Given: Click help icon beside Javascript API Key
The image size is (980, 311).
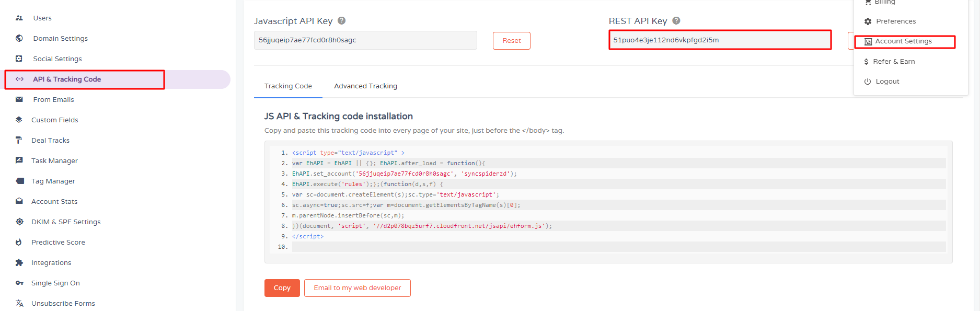Looking at the screenshot, I should coord(341,21).
